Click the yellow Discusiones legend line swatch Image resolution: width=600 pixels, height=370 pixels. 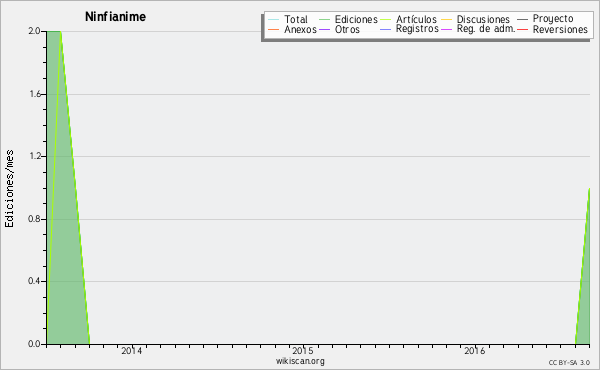[x=447, y=20]
